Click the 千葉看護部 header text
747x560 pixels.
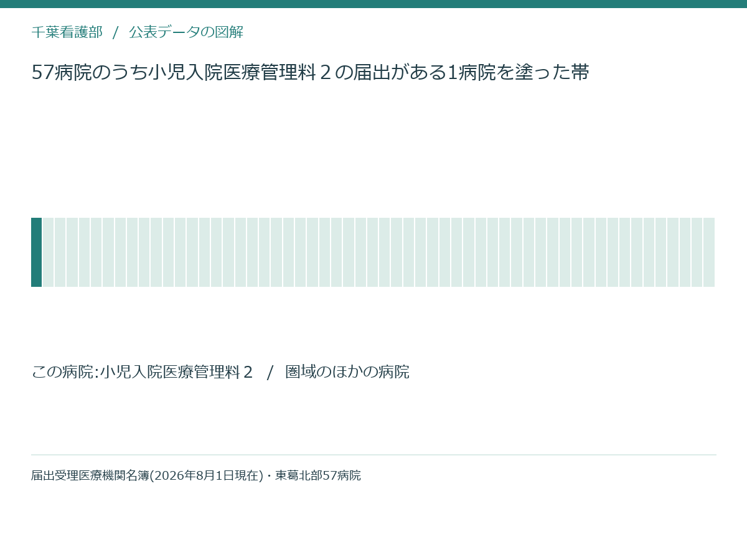click(67, 32)
